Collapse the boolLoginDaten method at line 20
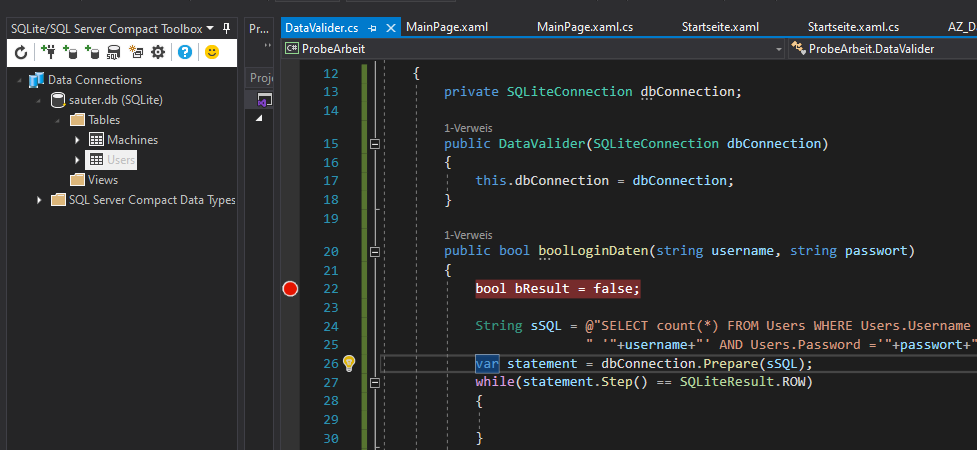 375,252
